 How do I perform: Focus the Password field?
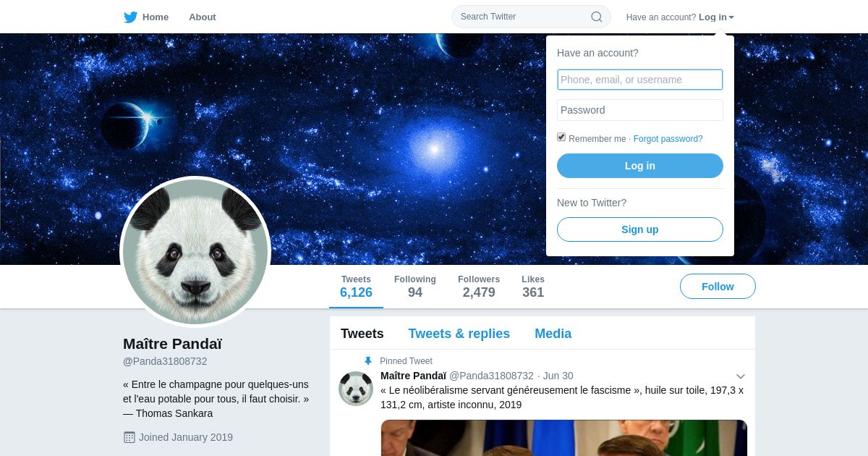(640, 110)
